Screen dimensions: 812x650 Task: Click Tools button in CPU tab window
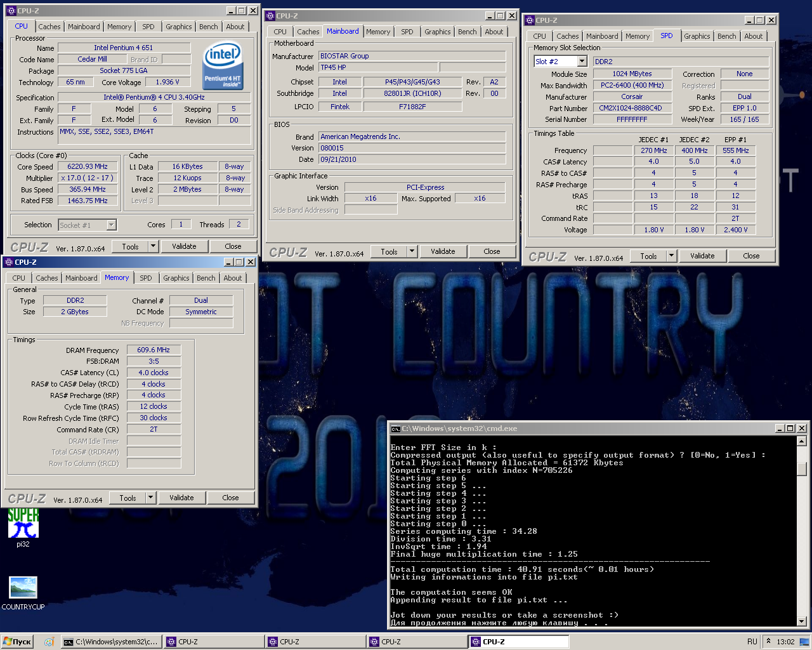coord(130,246)
